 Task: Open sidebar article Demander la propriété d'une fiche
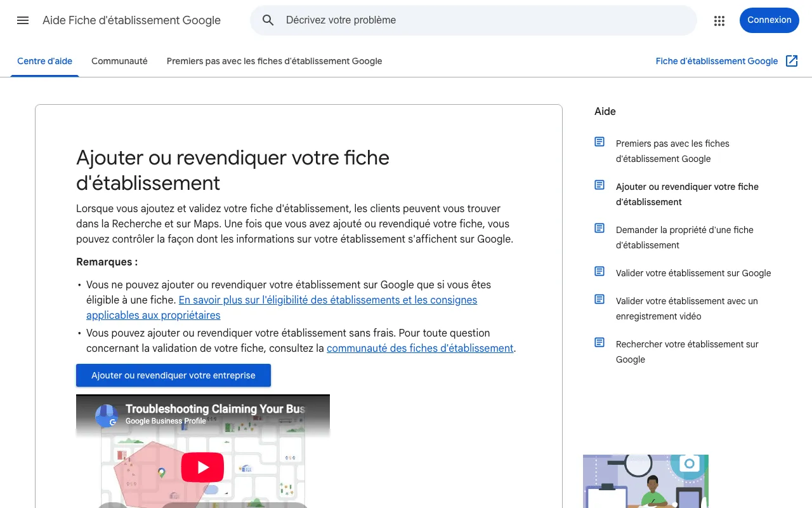pos(684,237)
